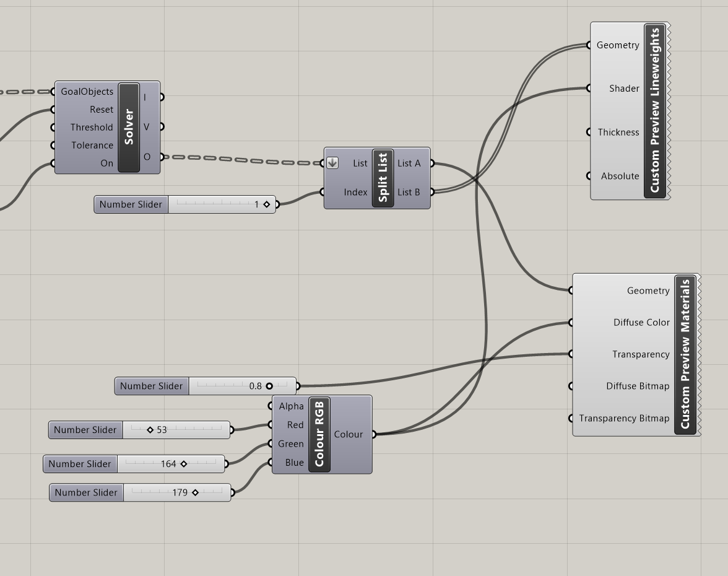The image size is (728, 576).
Task: Select the Solver component name bar
Action: [x=129, y=128]
